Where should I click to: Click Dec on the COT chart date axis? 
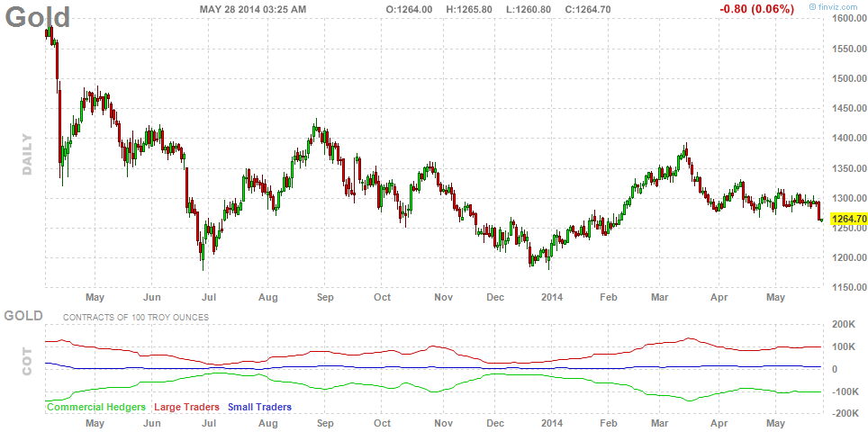pos(495,424)
